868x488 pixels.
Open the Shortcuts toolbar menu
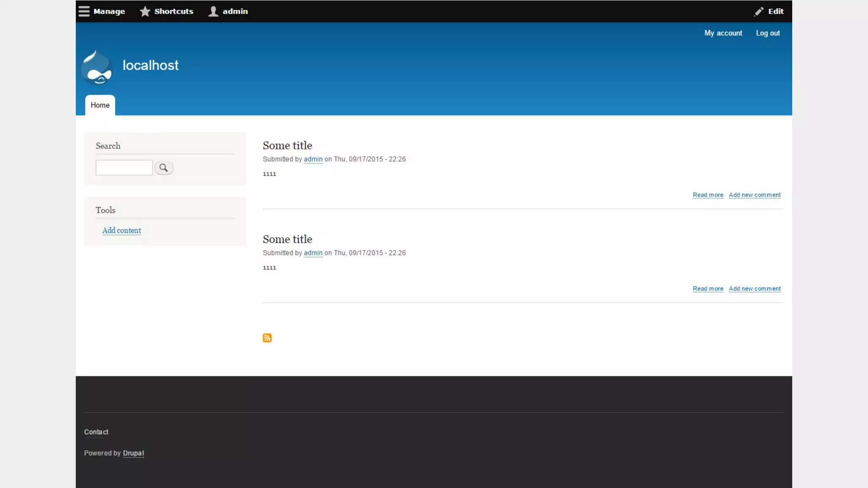tap(167, 11)
